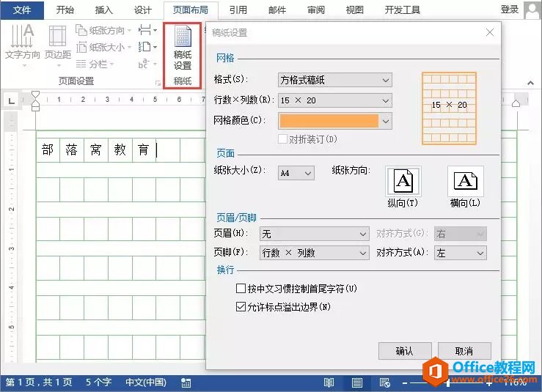The height and width of the screenshot is (392, 542).
Task: Switch to web layout view in status bar
Action: point(384,382)
